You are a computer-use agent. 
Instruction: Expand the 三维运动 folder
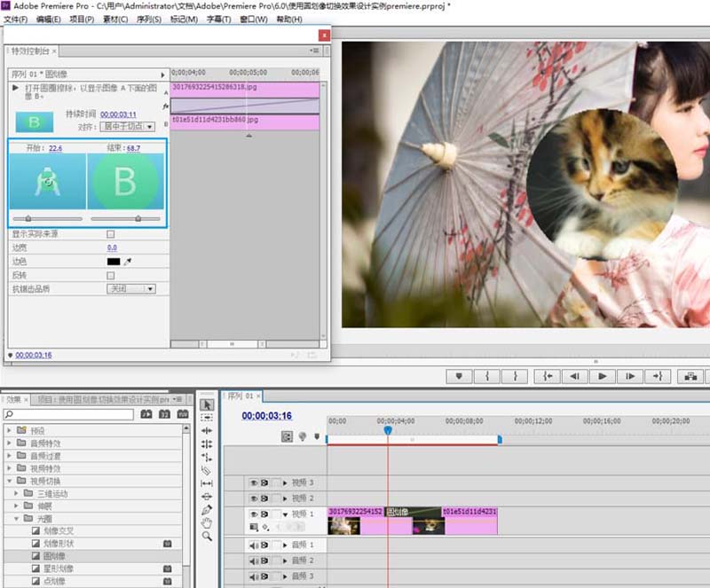(x=16, y=493)
